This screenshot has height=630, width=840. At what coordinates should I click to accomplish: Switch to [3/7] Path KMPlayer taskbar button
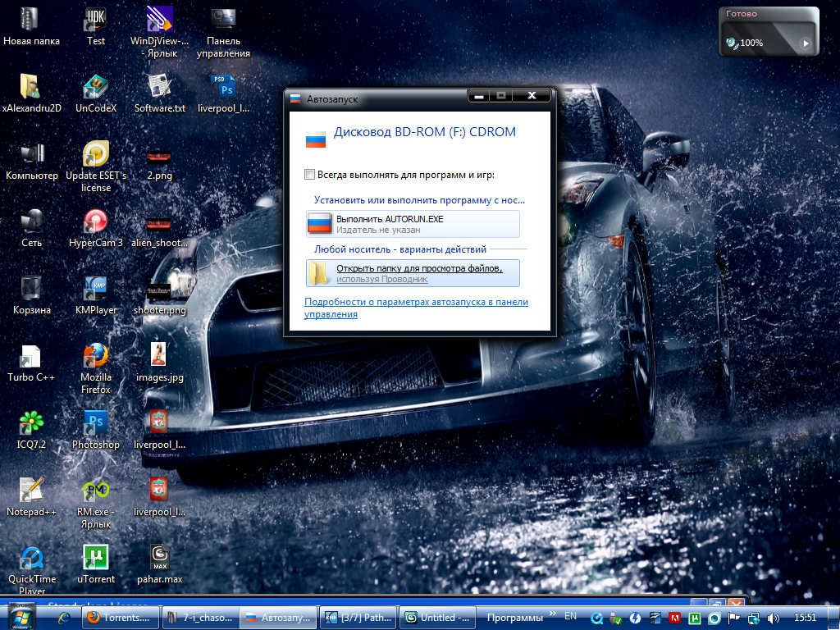(359, 618)
